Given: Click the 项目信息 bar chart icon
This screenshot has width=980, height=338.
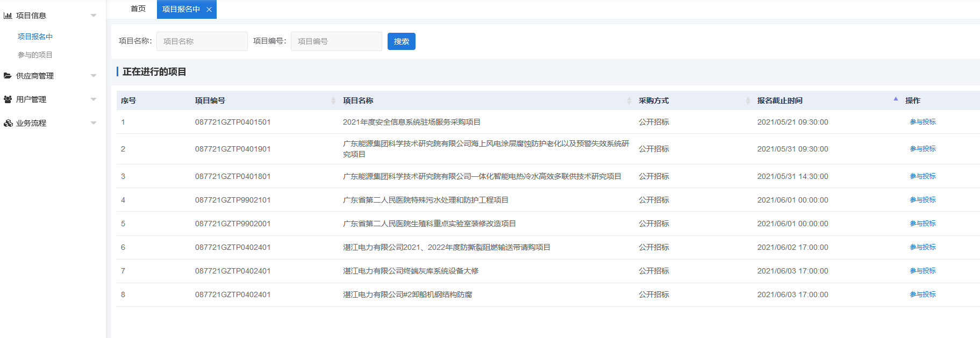Looking at the screenshot, I should click(8, 16).
